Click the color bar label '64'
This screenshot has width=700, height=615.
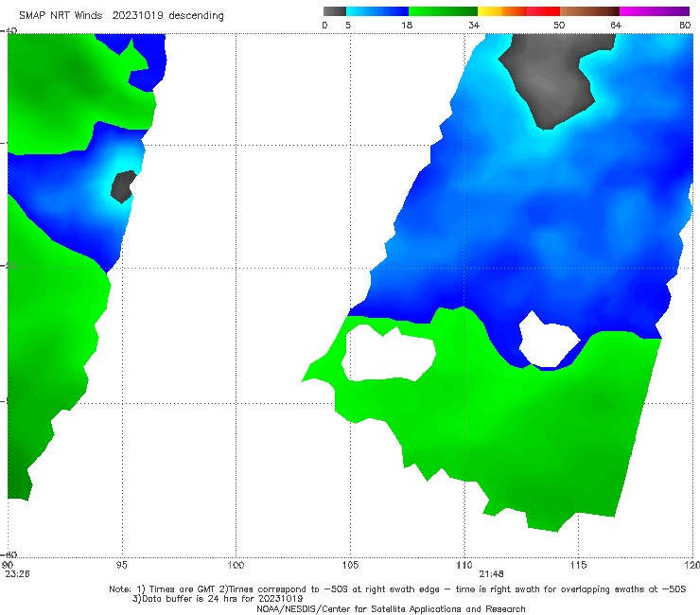(x=616, y=25)
